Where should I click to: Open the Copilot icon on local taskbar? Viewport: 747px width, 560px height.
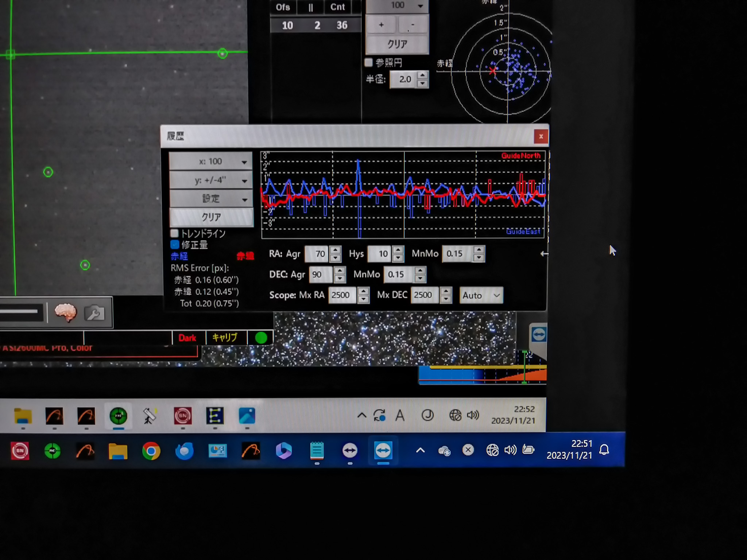coord(284,451)
